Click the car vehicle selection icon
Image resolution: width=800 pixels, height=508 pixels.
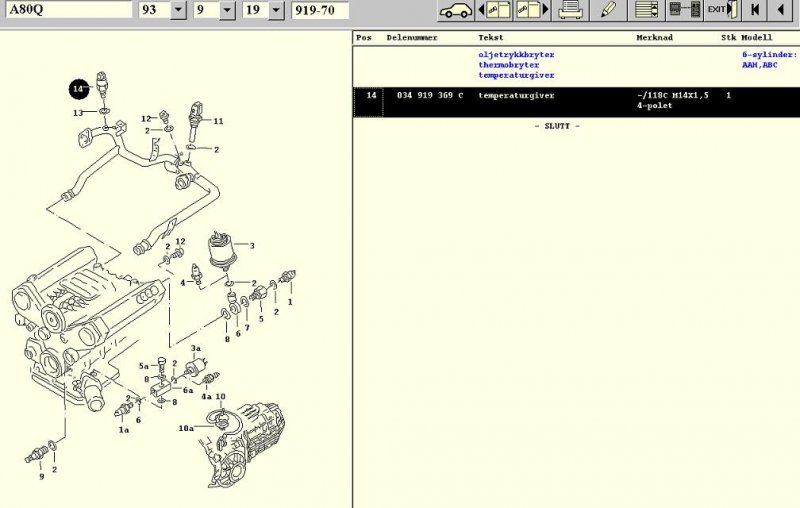[x=455, y=10]
